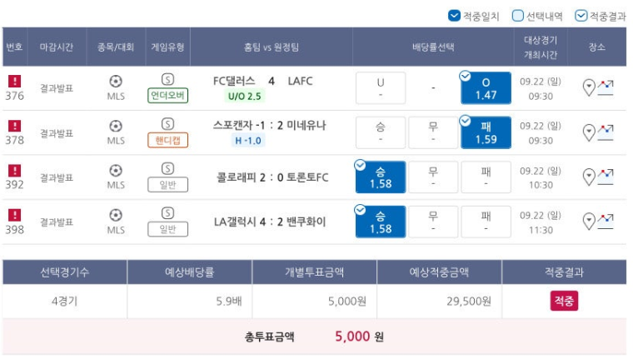Screen dimensions: 633x364
Task: Open venue location pin for FC댈러스 match
Action: tap(589, 87)
